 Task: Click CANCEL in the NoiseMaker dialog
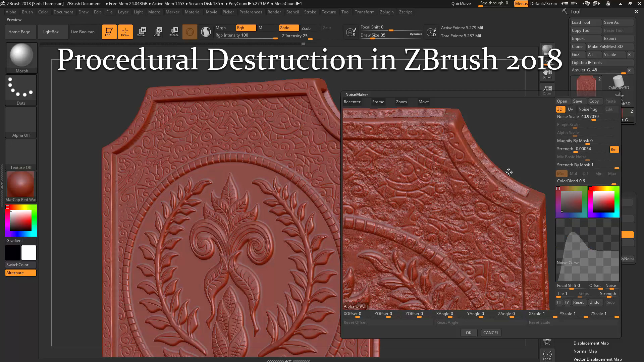point(491,333)
